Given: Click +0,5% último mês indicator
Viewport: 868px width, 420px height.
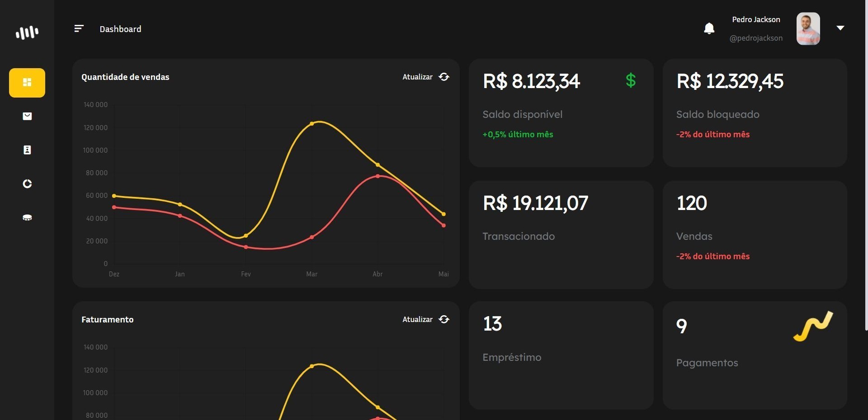Looking at the screenshot, I should tap(518, 134).
